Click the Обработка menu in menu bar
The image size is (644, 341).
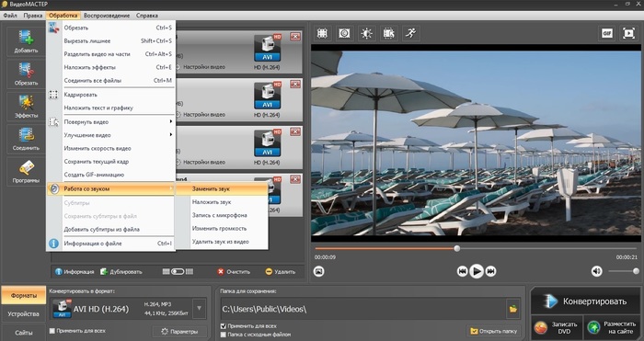63,16
